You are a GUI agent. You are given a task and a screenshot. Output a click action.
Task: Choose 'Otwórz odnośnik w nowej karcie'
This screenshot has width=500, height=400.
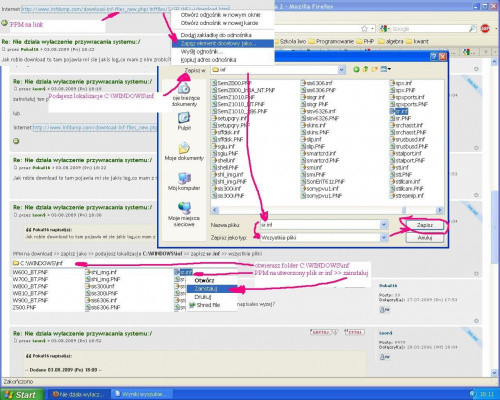pyautogui.click(x=219, y=23)
